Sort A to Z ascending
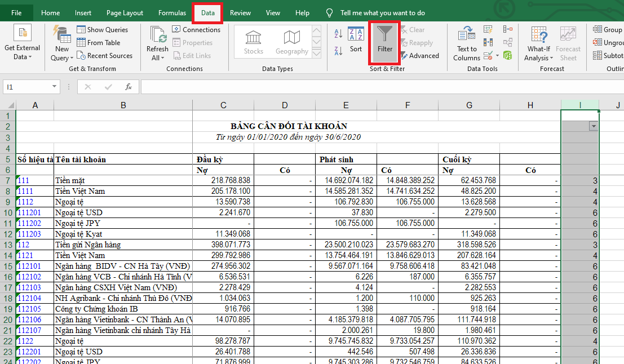 [338, 34]
